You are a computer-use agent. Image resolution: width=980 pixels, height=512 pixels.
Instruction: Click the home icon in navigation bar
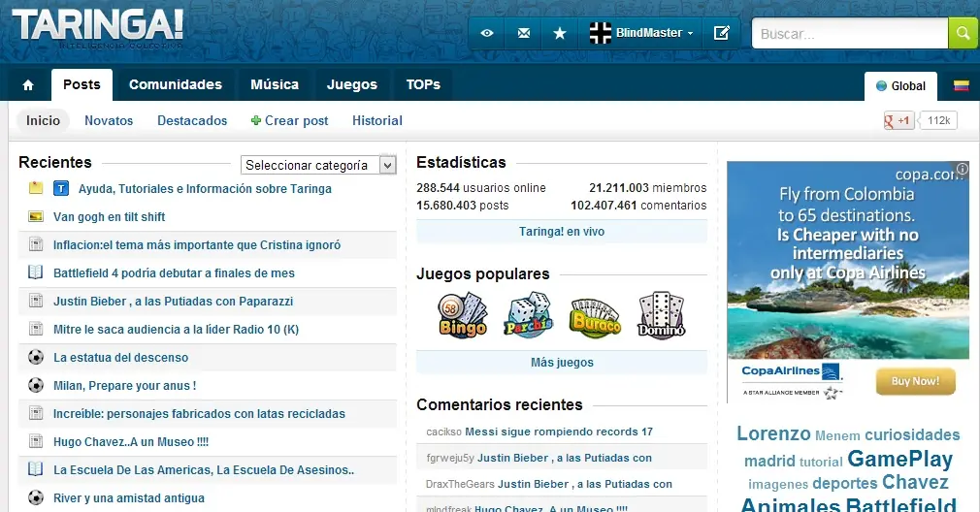coord(28,85)
